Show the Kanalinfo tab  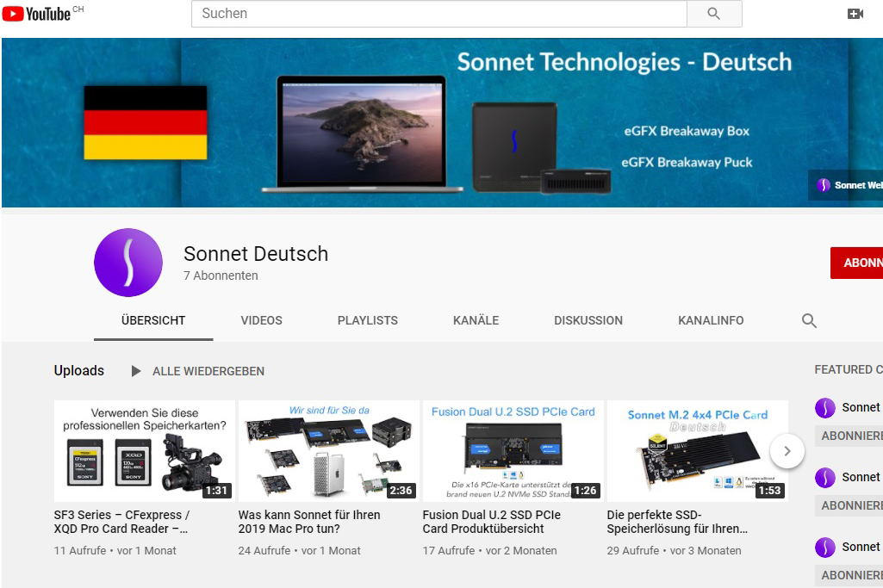[x=711, y=321]
